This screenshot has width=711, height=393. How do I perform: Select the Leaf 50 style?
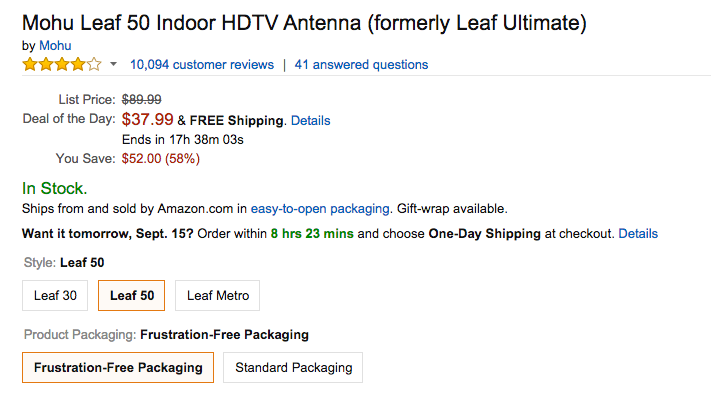(131, 296)
